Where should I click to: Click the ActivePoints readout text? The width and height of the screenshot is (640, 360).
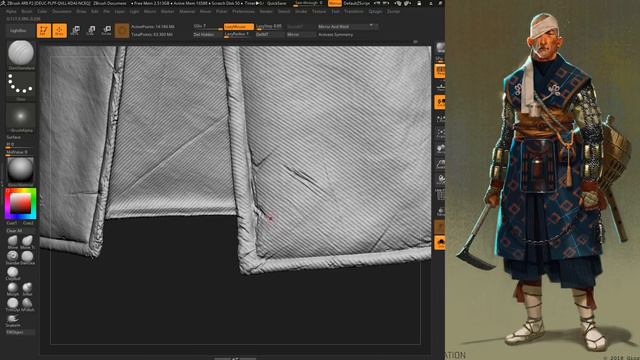click(x=153, y=27)
